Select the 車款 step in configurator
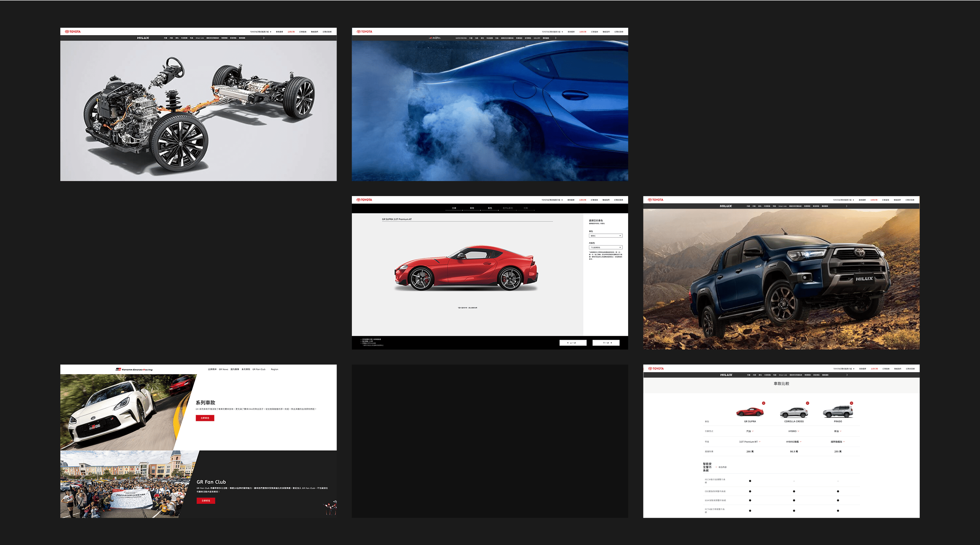 pyautogui.click(x=472, y=208)
